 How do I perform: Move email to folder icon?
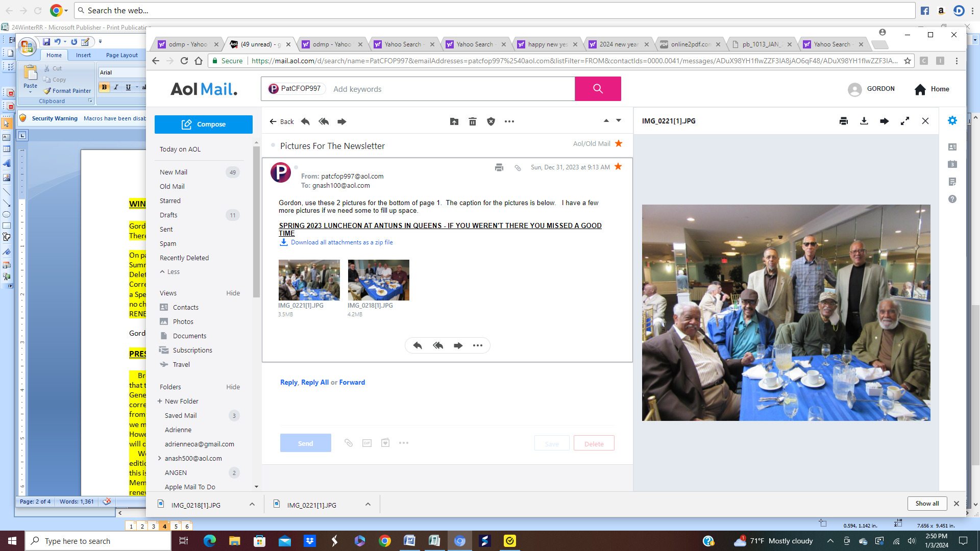454,121
